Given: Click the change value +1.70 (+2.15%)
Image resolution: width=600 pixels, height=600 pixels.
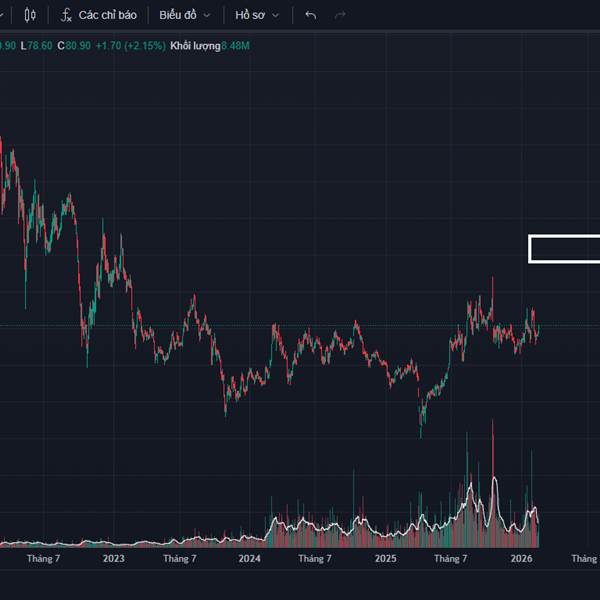Looking at the screenshot, I should 130,46.
